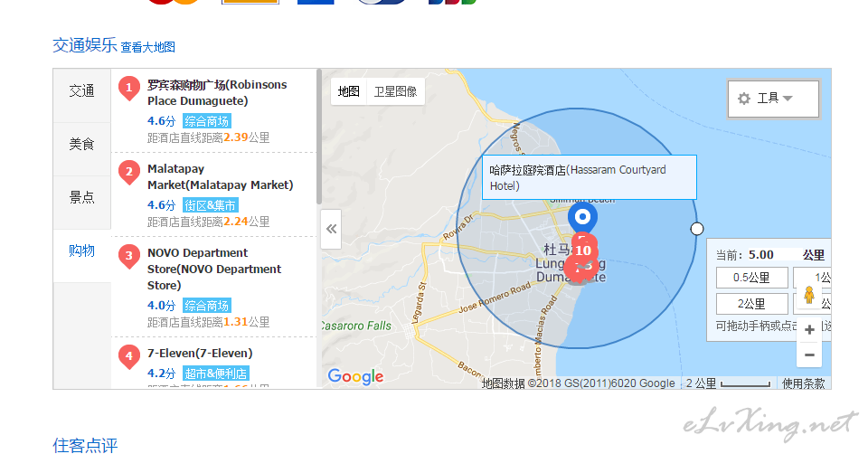868x454 pixels.
Task: Click red marker 2 for Malatapay Market
Action: coord(129,172)
